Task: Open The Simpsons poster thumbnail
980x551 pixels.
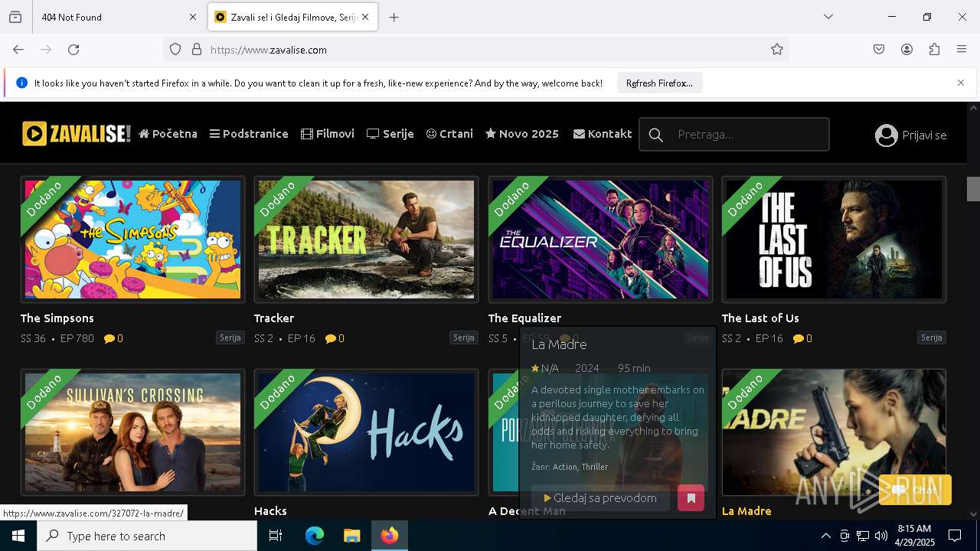Action: (132, 240)
